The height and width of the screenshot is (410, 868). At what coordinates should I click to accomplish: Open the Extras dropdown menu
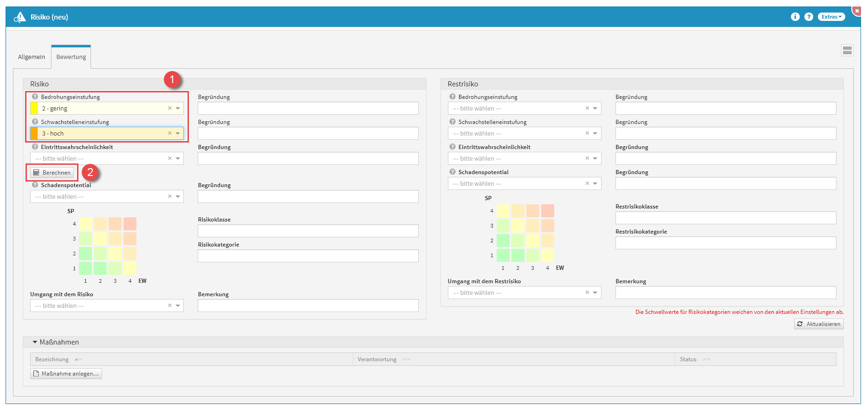pyautogui.click(x=831, y=17)
